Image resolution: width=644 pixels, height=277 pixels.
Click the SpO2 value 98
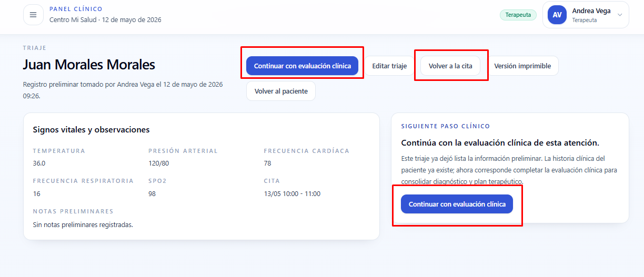pyautogui.click(x=152, y=193)
